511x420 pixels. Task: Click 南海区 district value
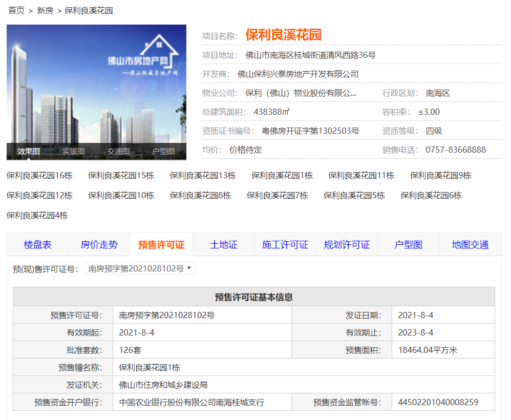coord(438,93)
